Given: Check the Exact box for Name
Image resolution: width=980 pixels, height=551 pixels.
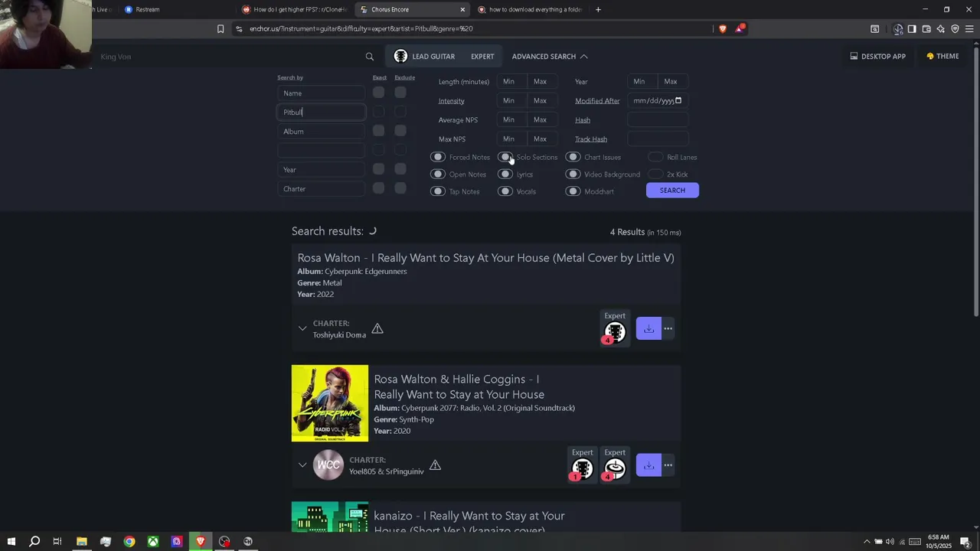Looking at the screenshot, I should pos(378,93).
